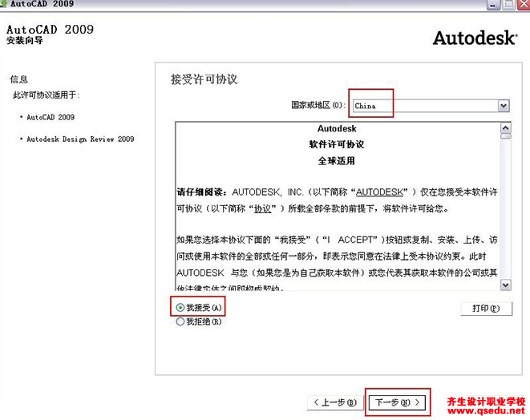Click Autodesk Design Review 2009 list item
Image resolution: width=530 pixels, height=420 pixels.
click(80, 139)
